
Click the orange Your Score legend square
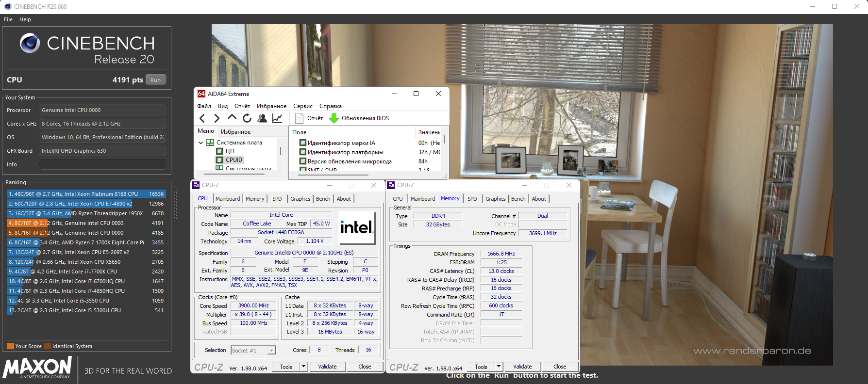click(10, 346)
